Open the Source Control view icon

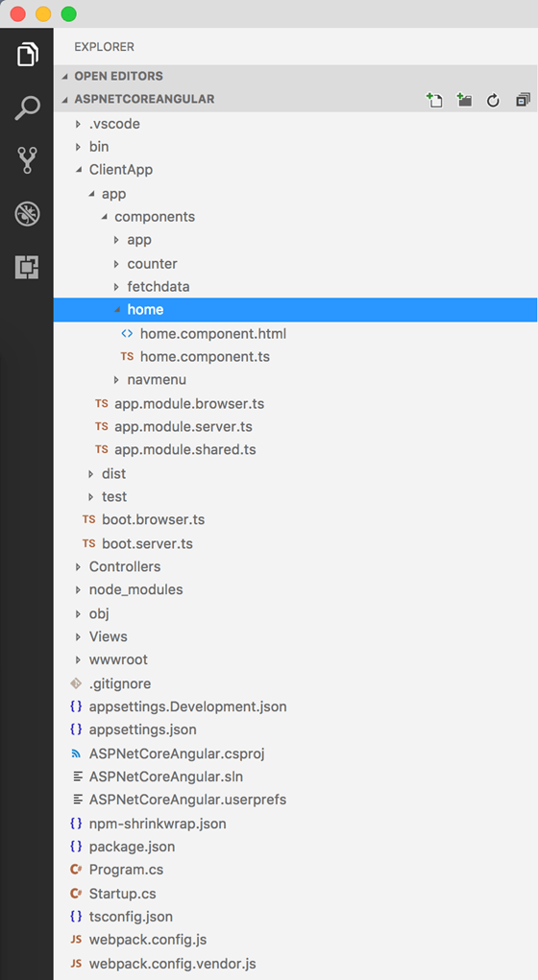pyautogui.click(x=27, y=160)
